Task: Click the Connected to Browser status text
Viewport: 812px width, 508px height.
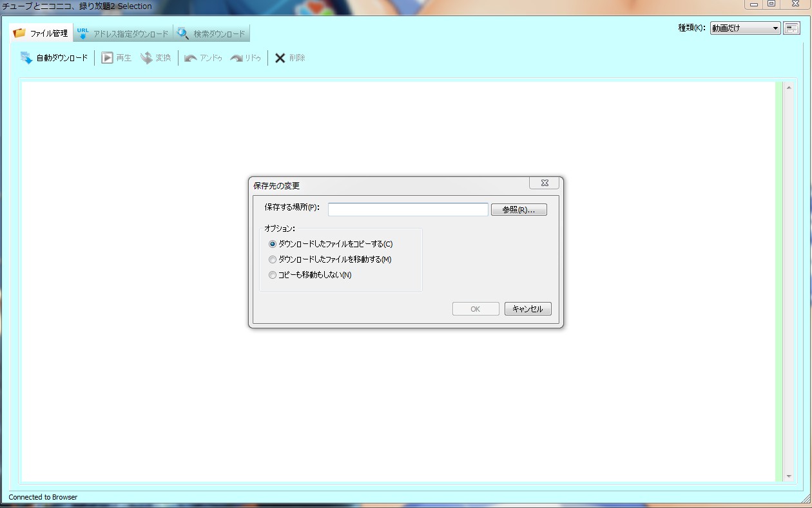Action: pyautogui.click(x=43, y=497)
